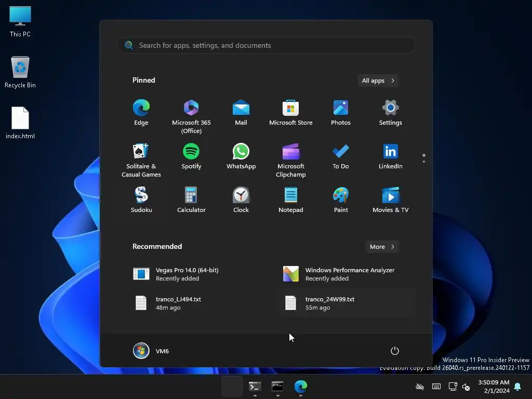Open Edge from pinned apps

(141, 113)
